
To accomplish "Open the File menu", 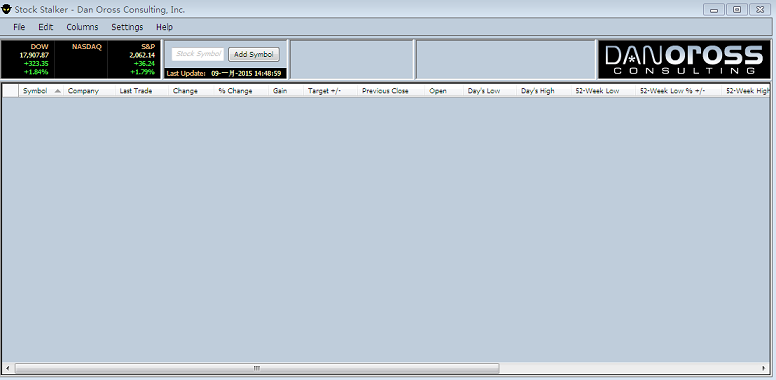I will [x=19, y=27].
